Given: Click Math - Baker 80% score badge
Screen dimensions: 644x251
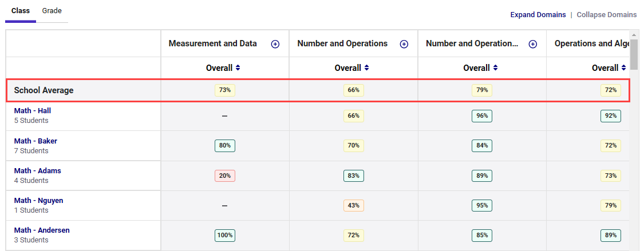Looking at the screenshot, I should tap(224, 146).
